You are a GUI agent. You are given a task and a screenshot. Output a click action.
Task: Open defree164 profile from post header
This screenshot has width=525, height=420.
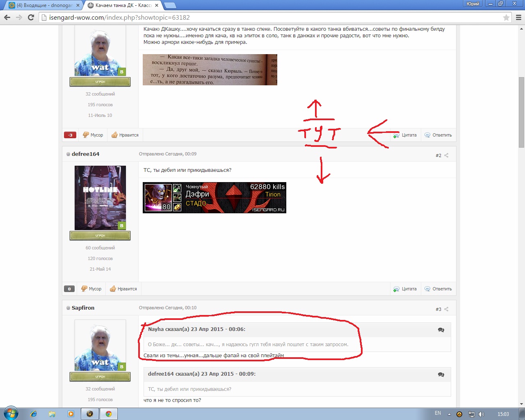click(x=85, y=154)
